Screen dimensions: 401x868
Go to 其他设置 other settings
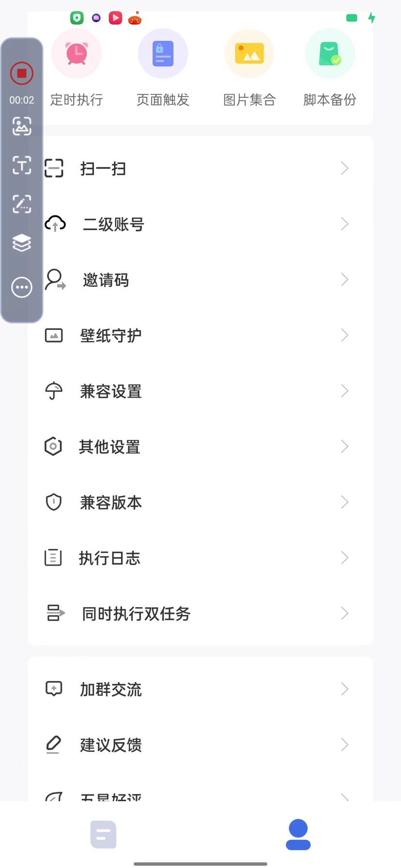(x=109, y=447)
